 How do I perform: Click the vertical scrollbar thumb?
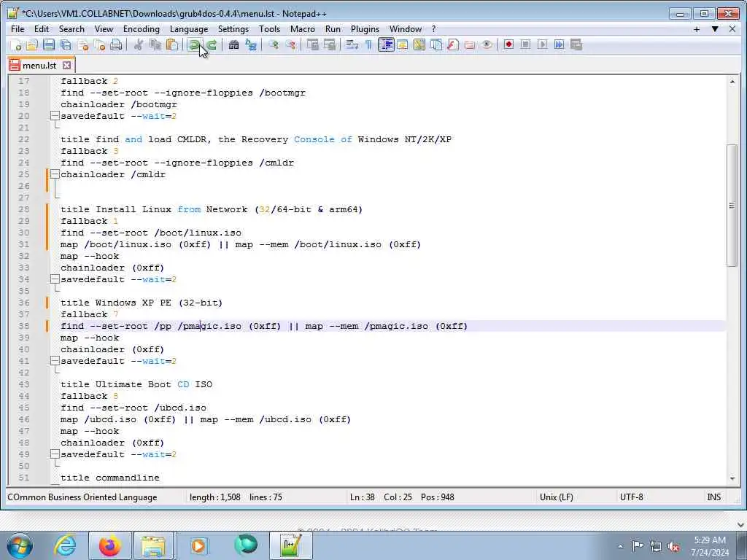(732, 205)
